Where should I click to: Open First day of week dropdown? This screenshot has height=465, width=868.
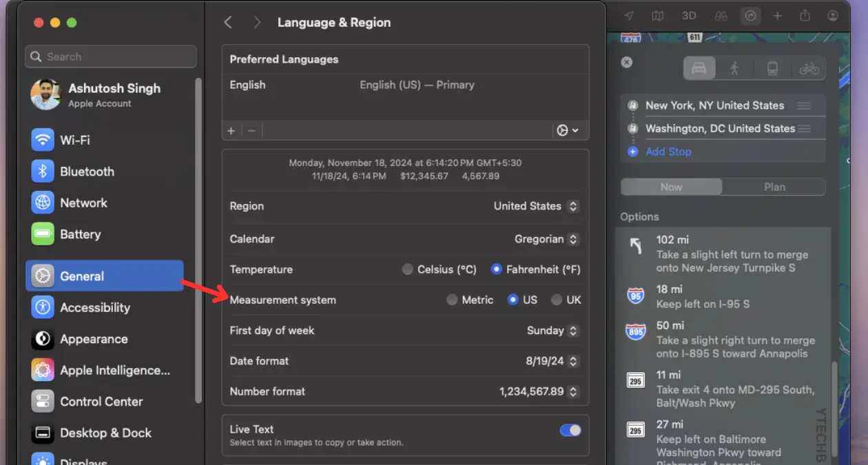[552, 331]
